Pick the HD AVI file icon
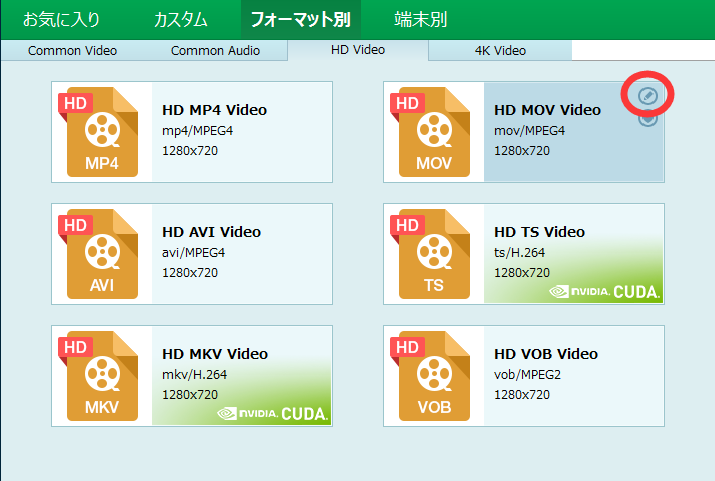Image resolution: width=715 pixels, height=481 pixels. (x=98, y=254)
